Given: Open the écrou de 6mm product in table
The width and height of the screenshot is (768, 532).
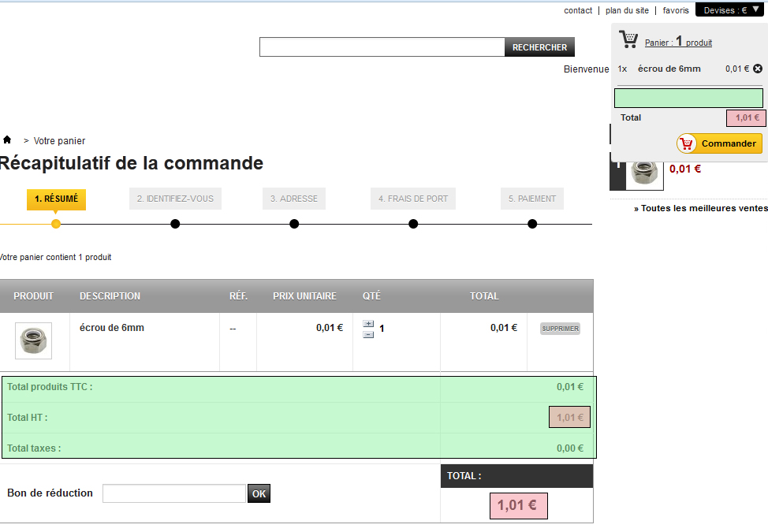Looking at the screenshot, I should [112, 328].
